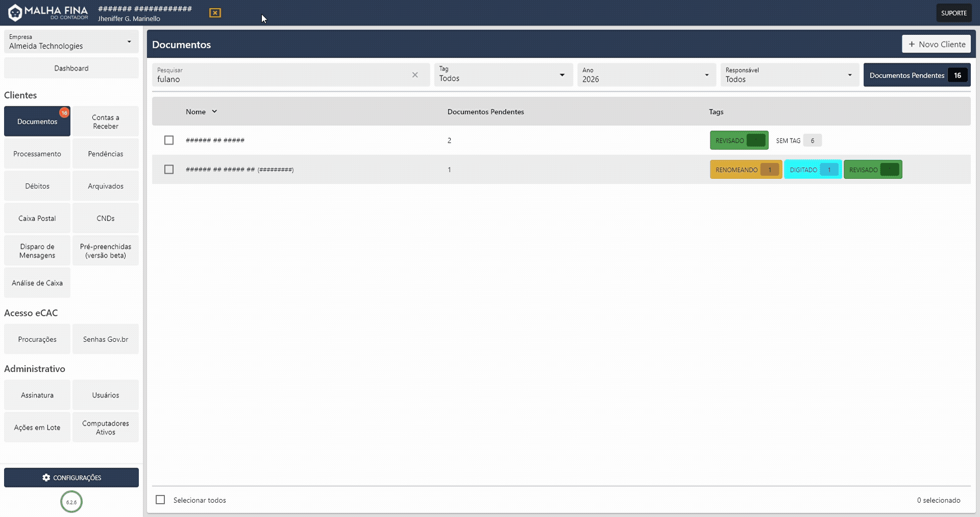This screenshot has width=980, height=517.
Task: Click the red 16 notification badge
Action: (x=64, y=113)
